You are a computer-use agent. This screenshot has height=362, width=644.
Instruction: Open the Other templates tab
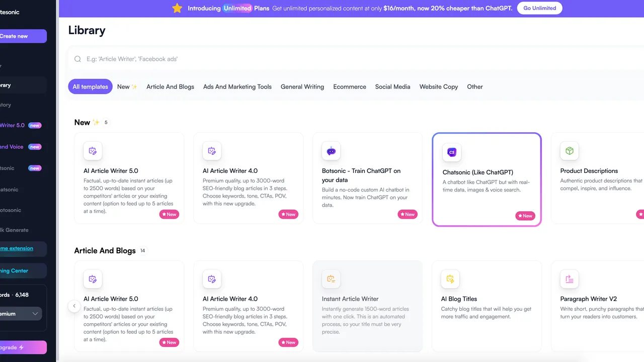[475, 86]
